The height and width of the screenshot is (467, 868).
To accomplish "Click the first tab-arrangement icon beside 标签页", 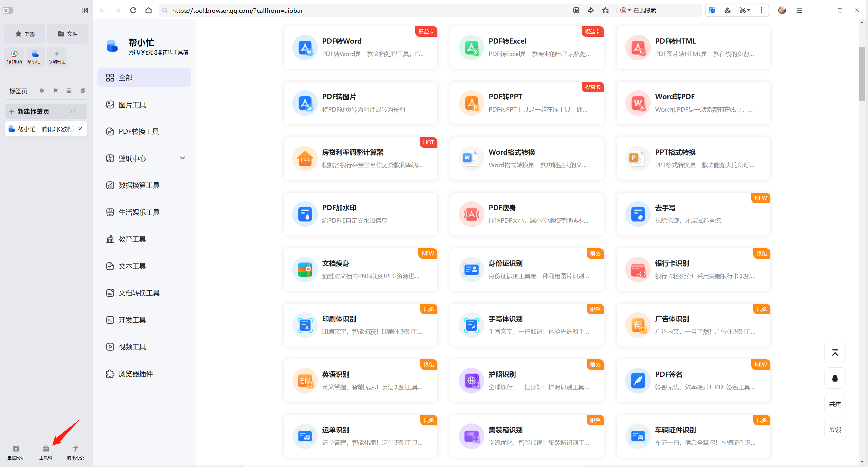I will point(42,91).
